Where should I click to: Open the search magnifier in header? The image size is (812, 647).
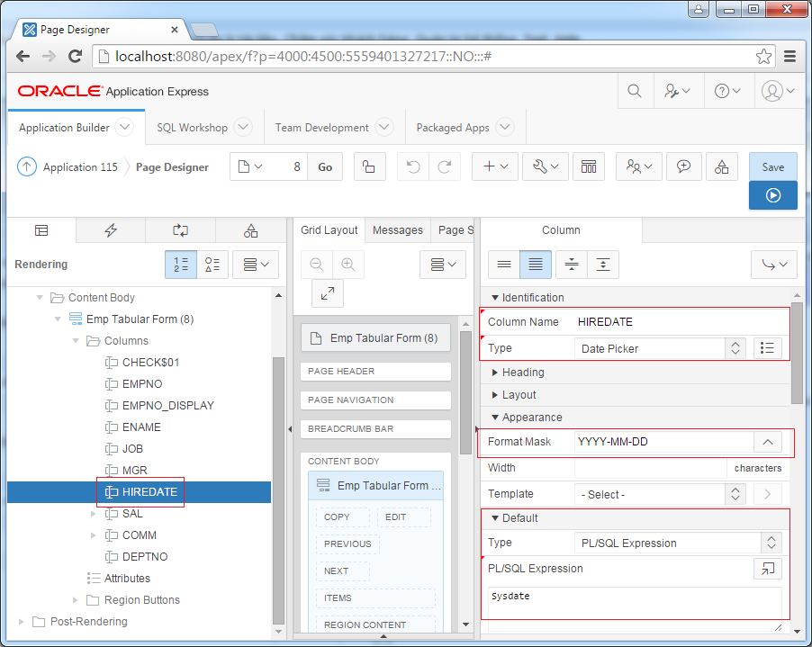(x=635, y=91)
